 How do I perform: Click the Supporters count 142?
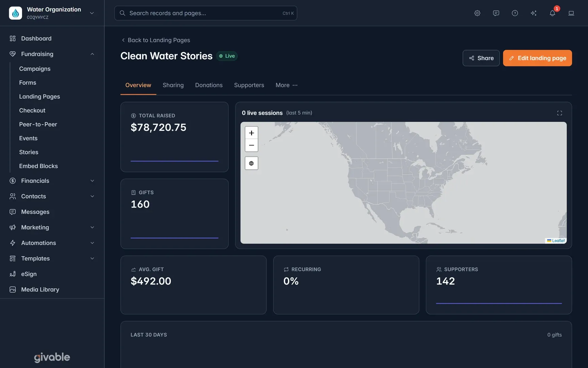click(x=445, y=281)
